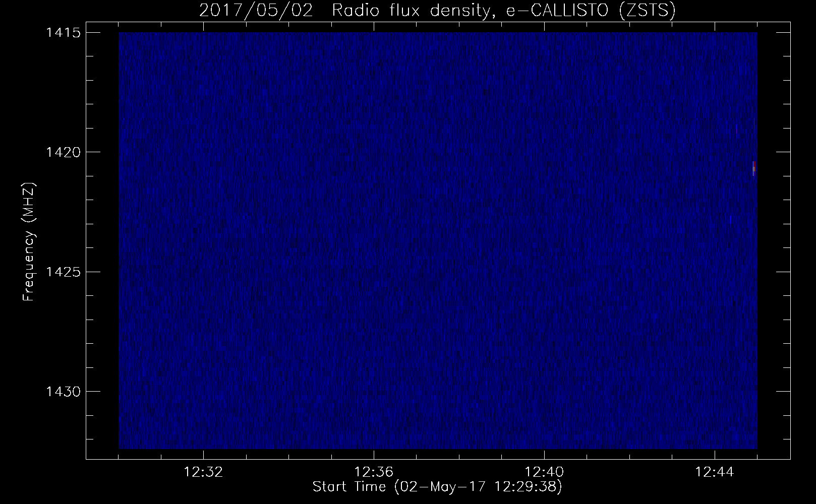Click the 12:44 time tick label
This screenshot has width=816, height=504.
click(715, 472)
